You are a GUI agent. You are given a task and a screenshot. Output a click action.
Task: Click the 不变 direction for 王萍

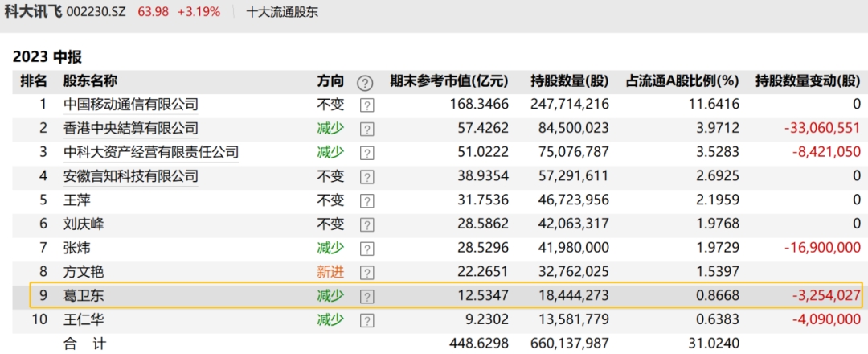[x=330, y=200]
